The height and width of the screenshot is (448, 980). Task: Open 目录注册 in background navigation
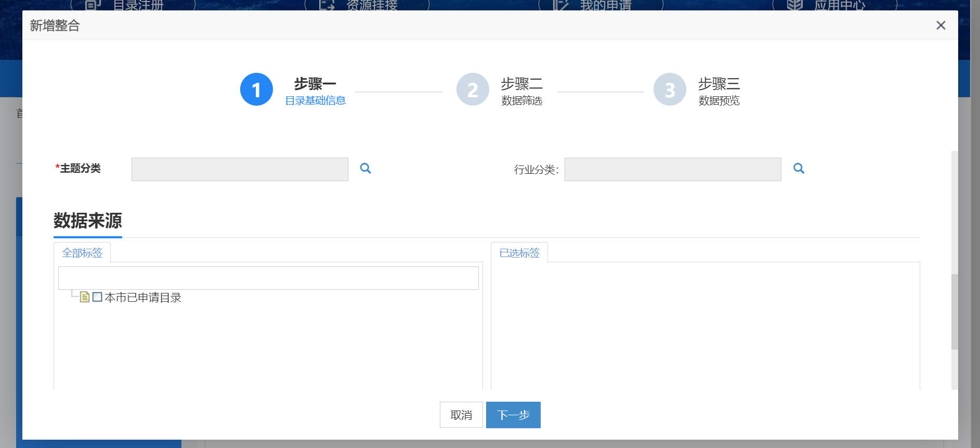tap(133, 5)
